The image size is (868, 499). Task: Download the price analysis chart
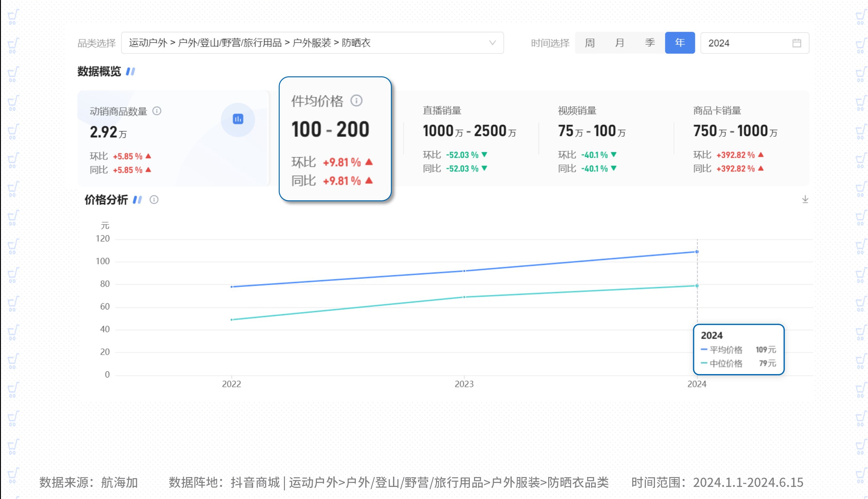click(x=805, y=199)
